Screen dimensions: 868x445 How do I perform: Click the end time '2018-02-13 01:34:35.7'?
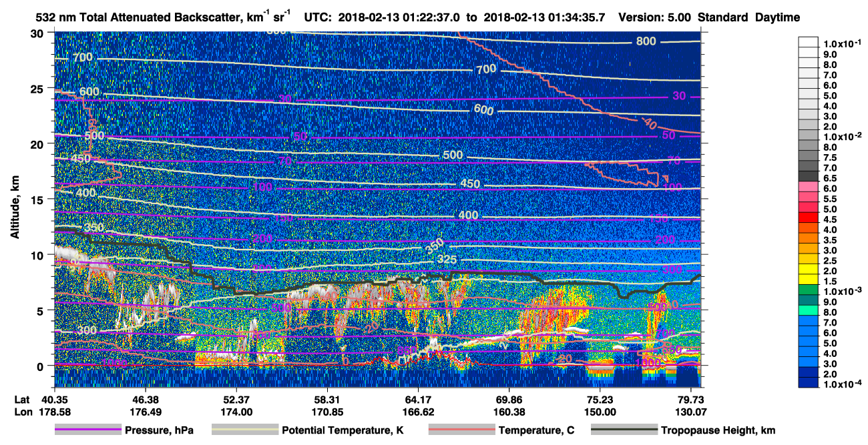(x=543, y=17)
